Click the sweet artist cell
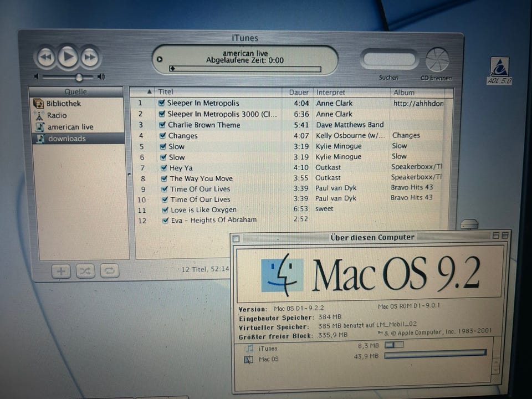 pos(324,209)
